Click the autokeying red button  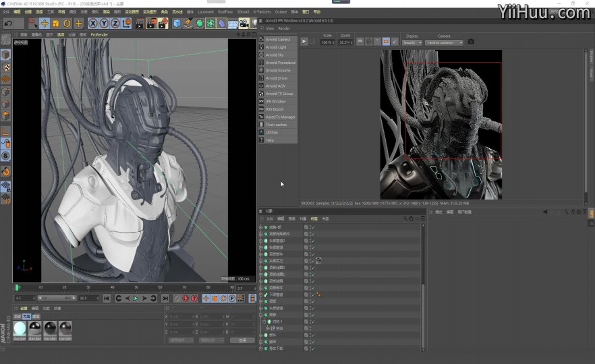click(x=186, y=299)
